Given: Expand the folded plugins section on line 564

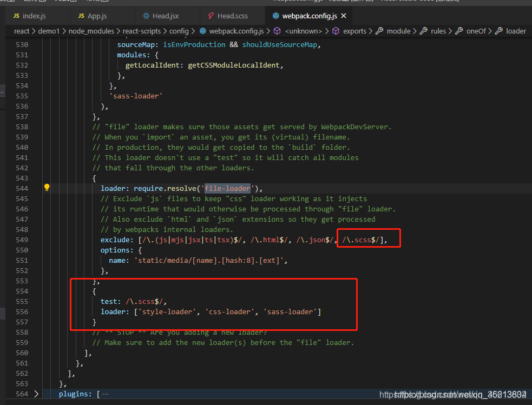Looking at the screenshot, I should [36, 394].
